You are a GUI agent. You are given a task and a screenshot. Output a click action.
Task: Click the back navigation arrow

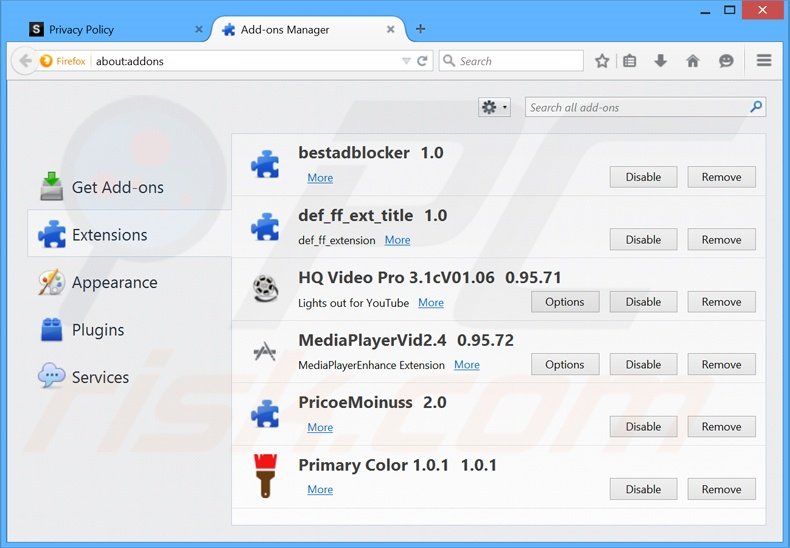(x=24, y=61)
